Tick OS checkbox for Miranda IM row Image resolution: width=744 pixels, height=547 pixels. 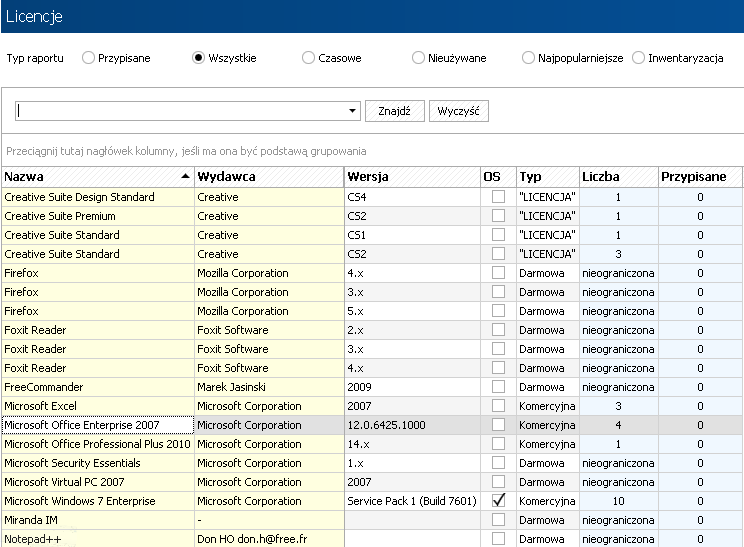point(498,519)
